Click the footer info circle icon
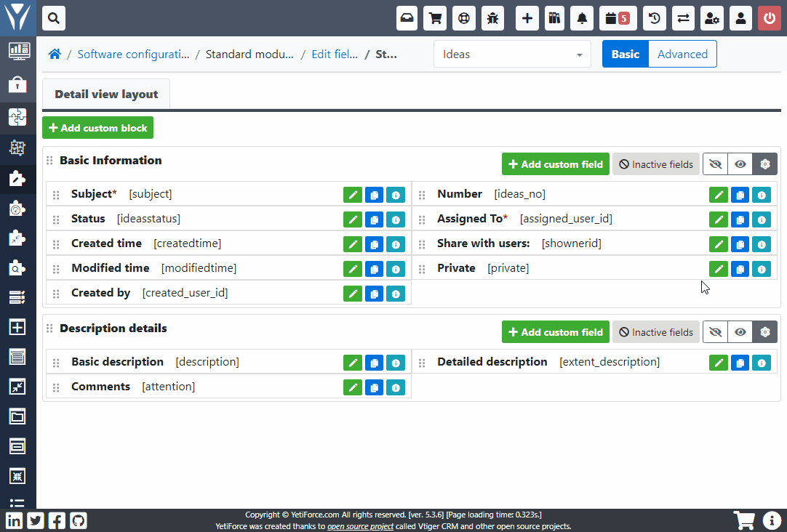Image resolution: width=787 pixels, height=532 pixels. [772, 520]
